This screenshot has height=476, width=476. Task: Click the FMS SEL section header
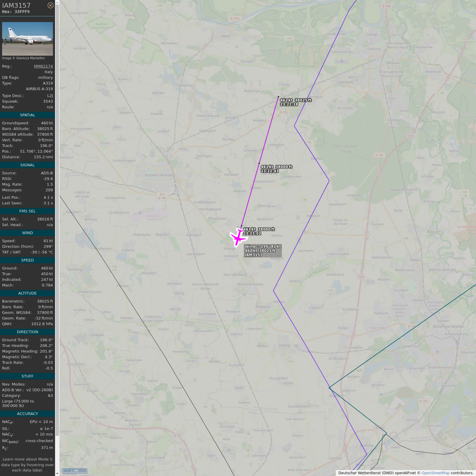pos(27,211)
